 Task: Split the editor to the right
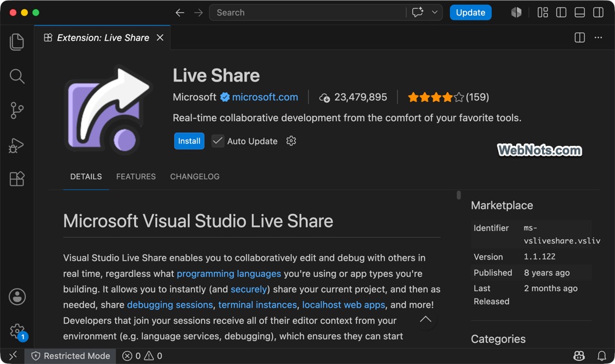tap(580, 38)
